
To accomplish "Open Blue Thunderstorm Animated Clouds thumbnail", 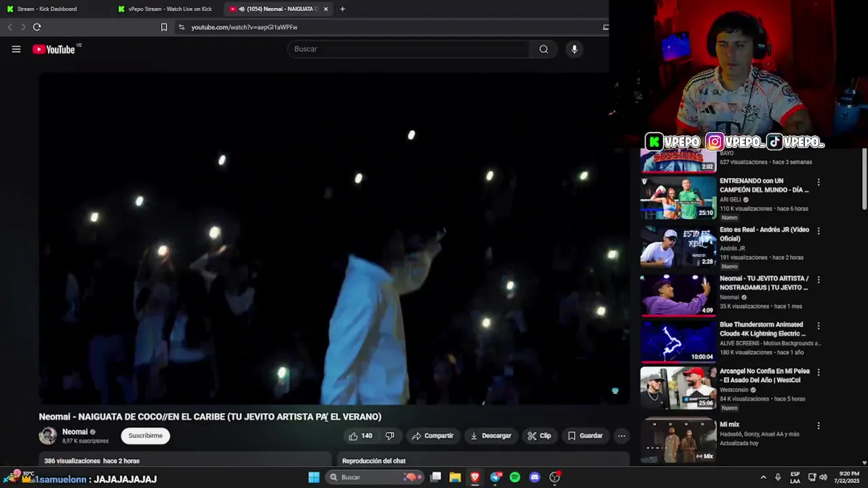I will coord(678,342).
